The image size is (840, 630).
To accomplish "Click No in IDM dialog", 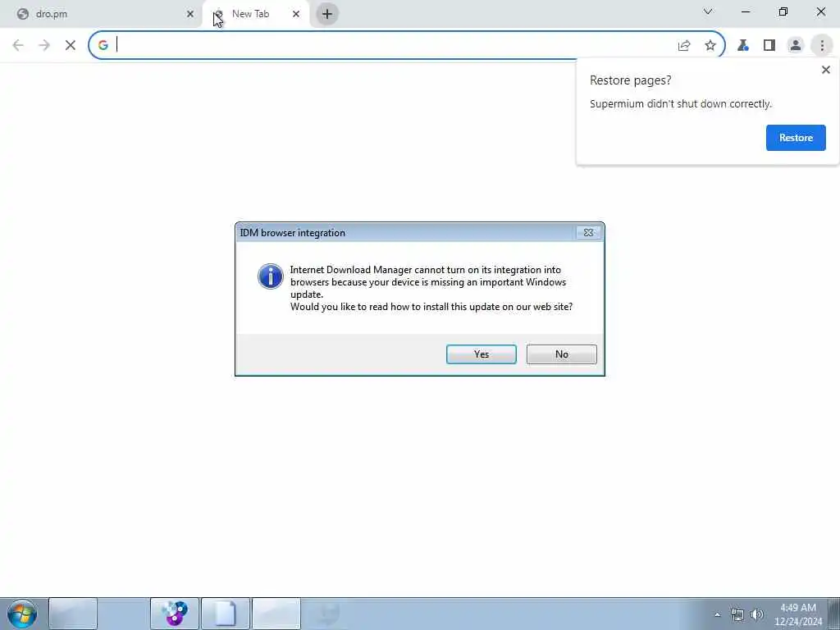I will point(561,354).
